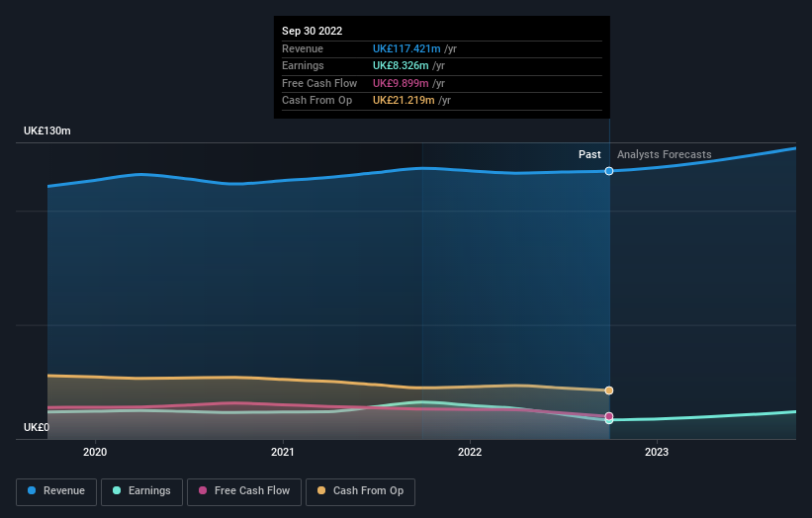Click the 2022 x-axis label
This screenshot has width=812, height=518.
tap(470, 452)
